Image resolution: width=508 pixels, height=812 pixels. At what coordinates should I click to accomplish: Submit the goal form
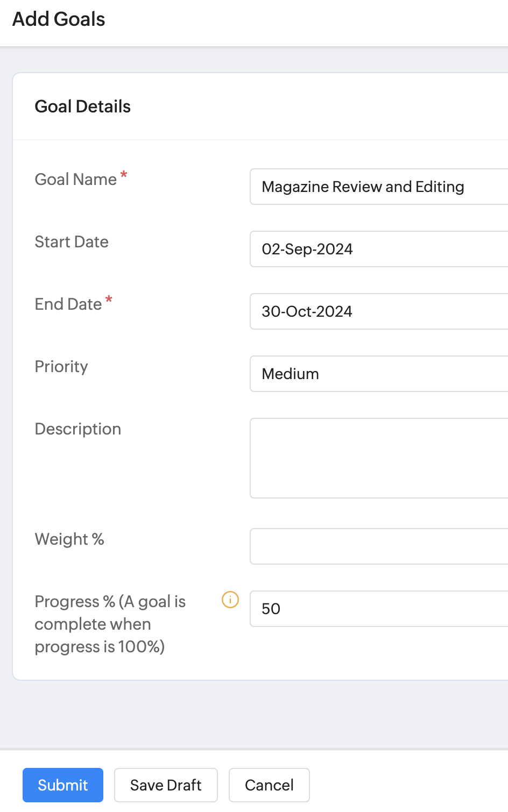(63, 785)
